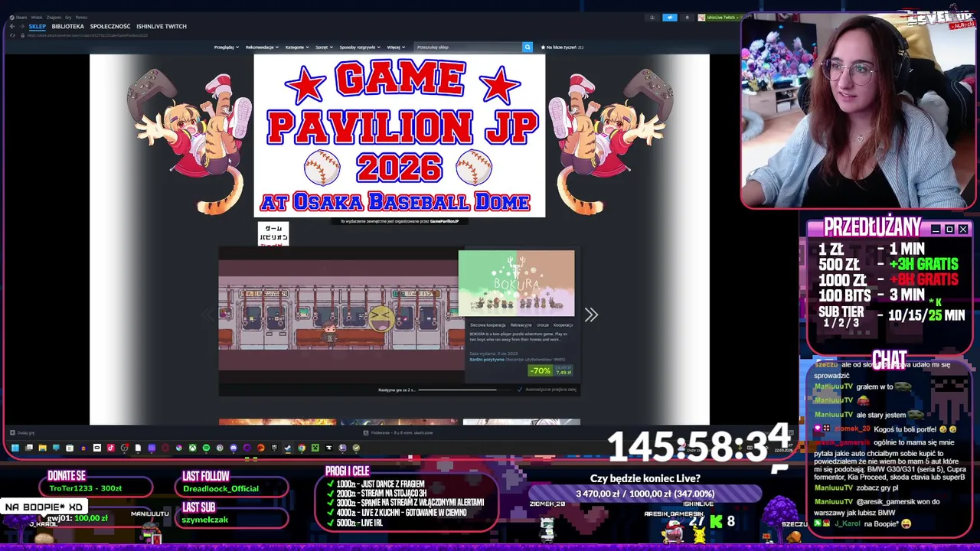Click the blue store search magnifier button
This screenshot has height=551, width=980.
click(527, 47)
